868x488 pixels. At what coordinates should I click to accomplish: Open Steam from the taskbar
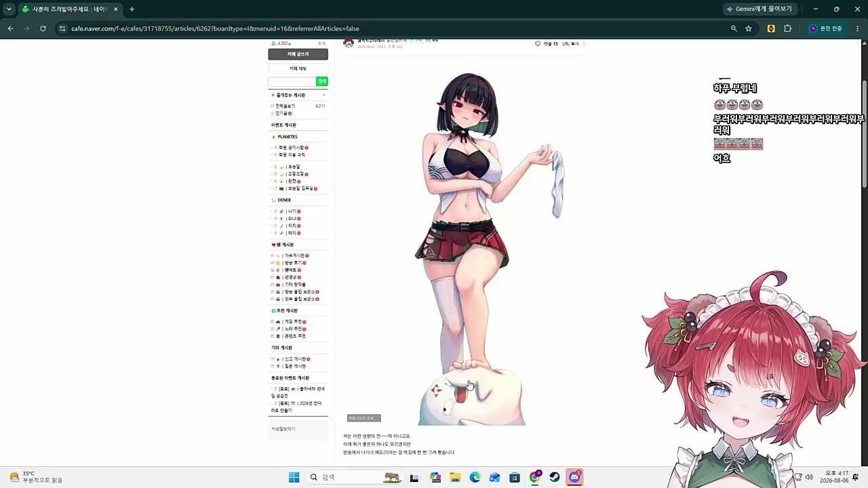[555, 477]
